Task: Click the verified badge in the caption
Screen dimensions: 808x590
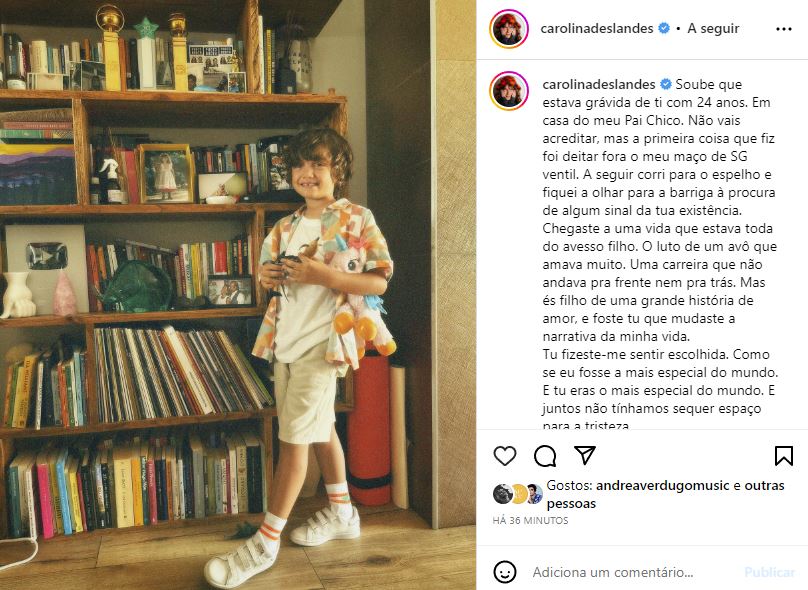Action: click(x=666, y=83)
